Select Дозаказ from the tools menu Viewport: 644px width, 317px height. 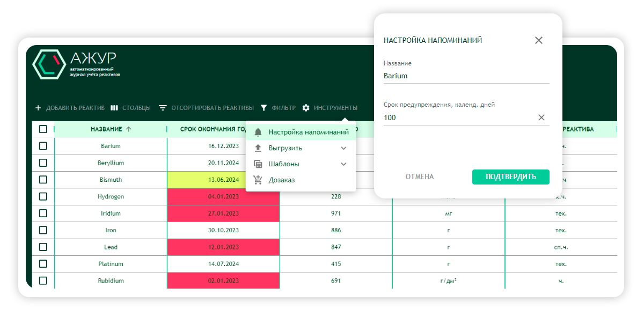click(281, 180)
